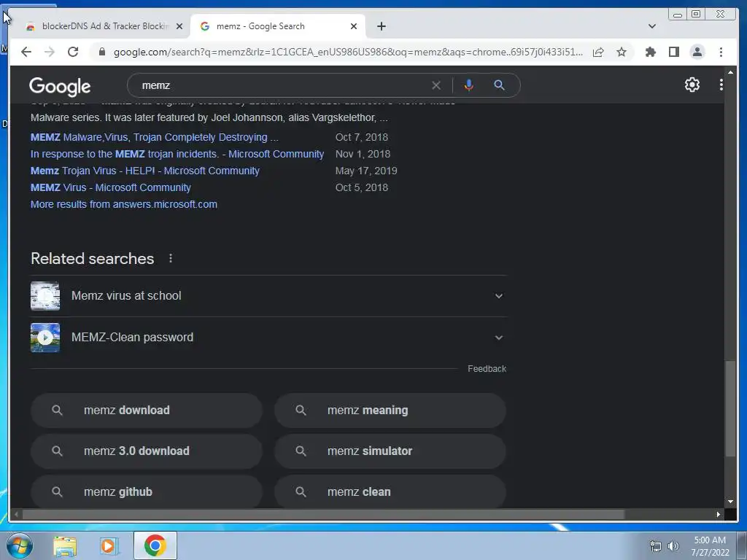Click the May 17, 2019 date text
The height and width of the screenshot is (560, 747).
pyautogui.click(x=366, y=171)
